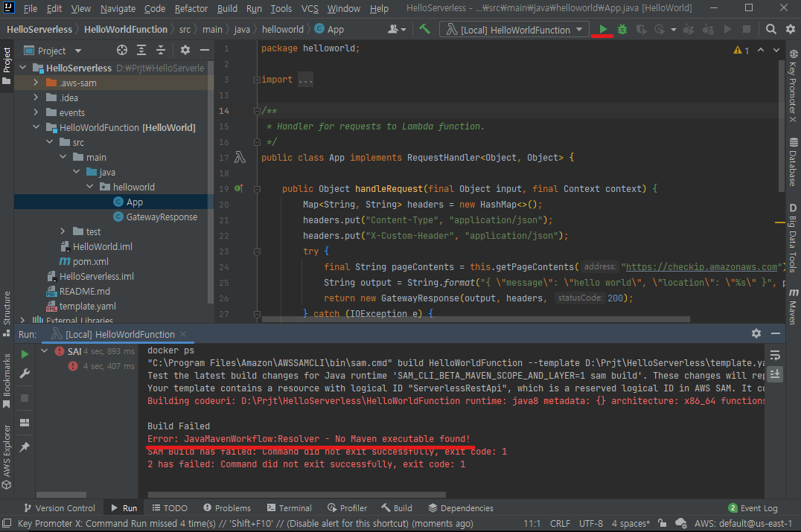The image size is (801, 532).
Task: Open the Event Log from the status bar
Action: (x=753, y=508)
